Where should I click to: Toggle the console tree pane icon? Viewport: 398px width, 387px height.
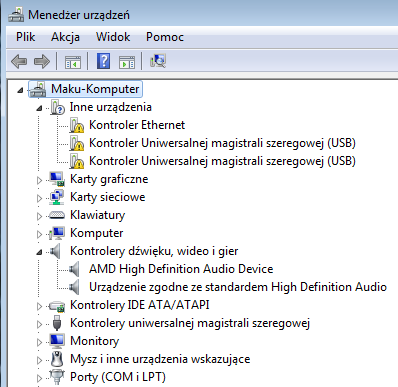(73, 62)
